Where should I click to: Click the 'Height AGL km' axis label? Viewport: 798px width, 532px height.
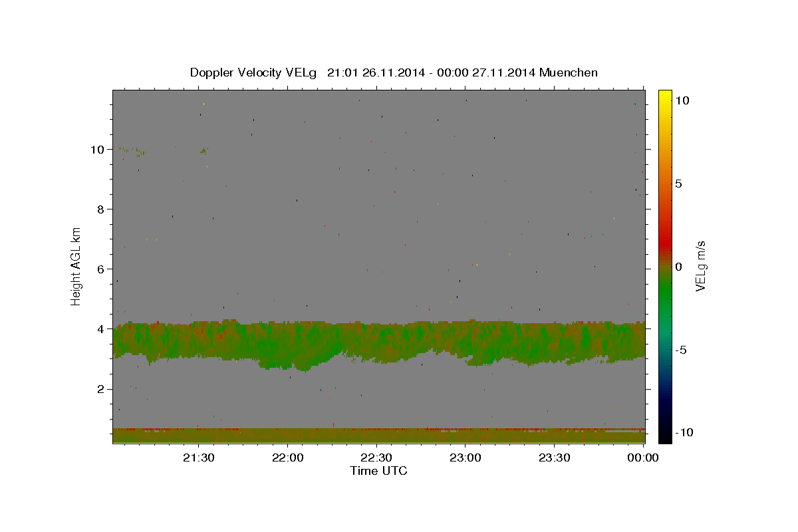click(76, 266)
